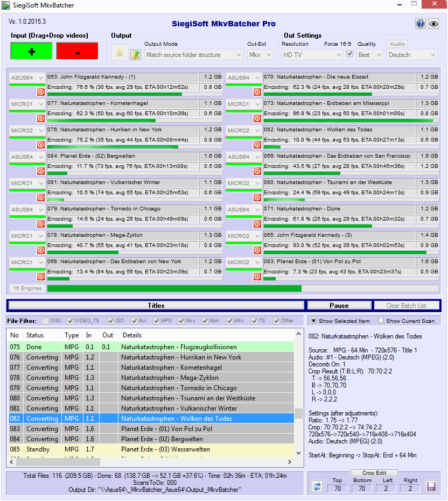Toggle the Mp4 file filter checkbox
This screenshot has height=501, width=448.
point(205,321)
